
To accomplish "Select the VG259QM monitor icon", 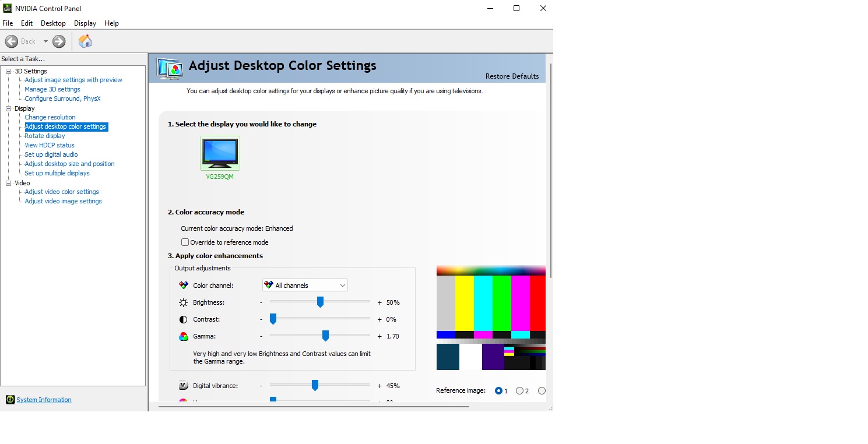I will pyautogui.click(x=220, y=153).
